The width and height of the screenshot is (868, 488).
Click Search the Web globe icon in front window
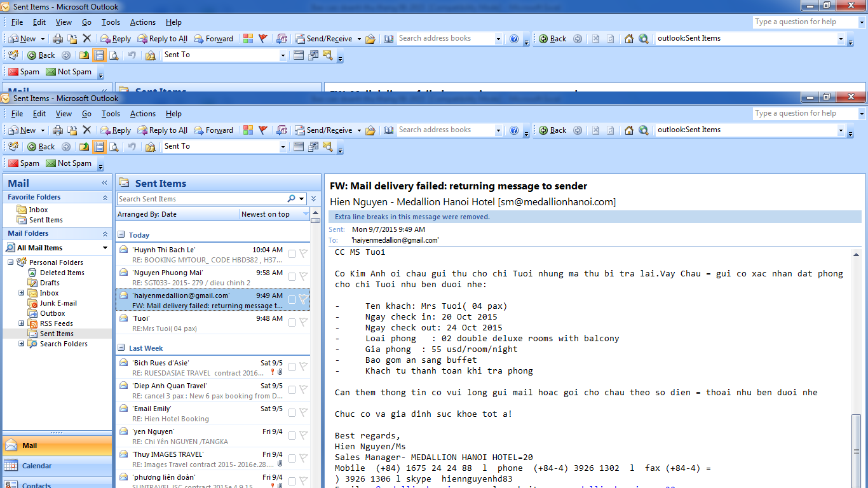(644, 130)
